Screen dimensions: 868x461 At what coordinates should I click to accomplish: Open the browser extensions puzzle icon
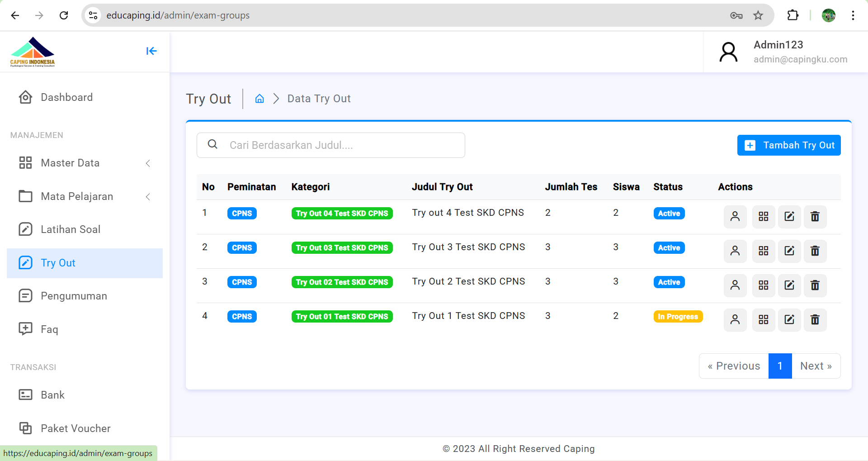pos(793,15)
